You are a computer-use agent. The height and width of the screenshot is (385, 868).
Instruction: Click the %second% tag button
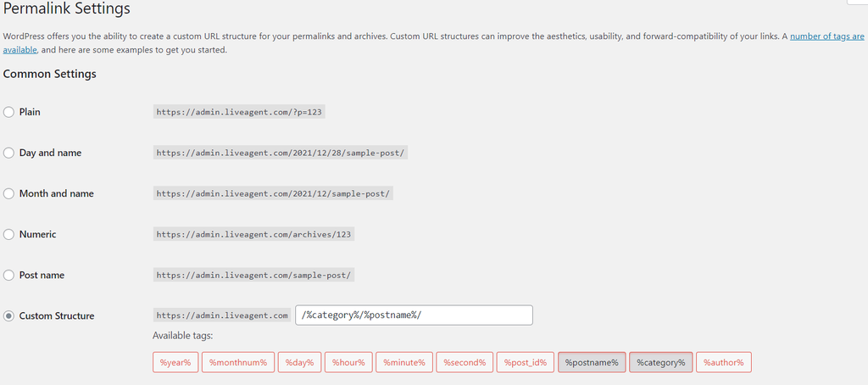(465, 362)
